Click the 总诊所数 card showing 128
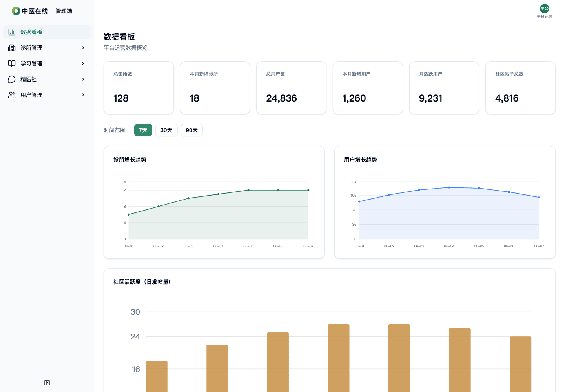 tap(139, 88)
